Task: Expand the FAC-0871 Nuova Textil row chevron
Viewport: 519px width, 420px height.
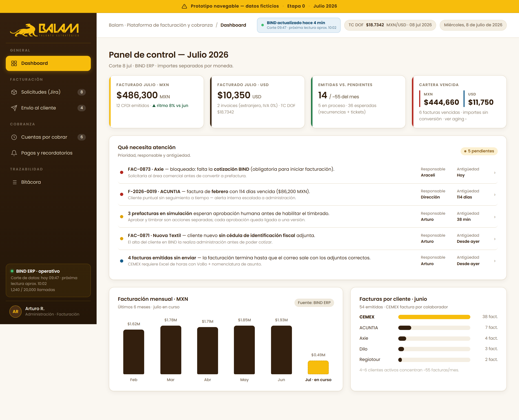Action: click(494, 239)
